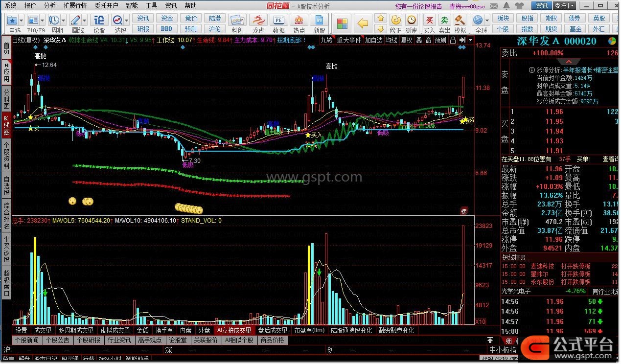This screenshot has height=364, width=621.
Task: Click the yellow down arrow icon
Action: [x=381, y=28]
